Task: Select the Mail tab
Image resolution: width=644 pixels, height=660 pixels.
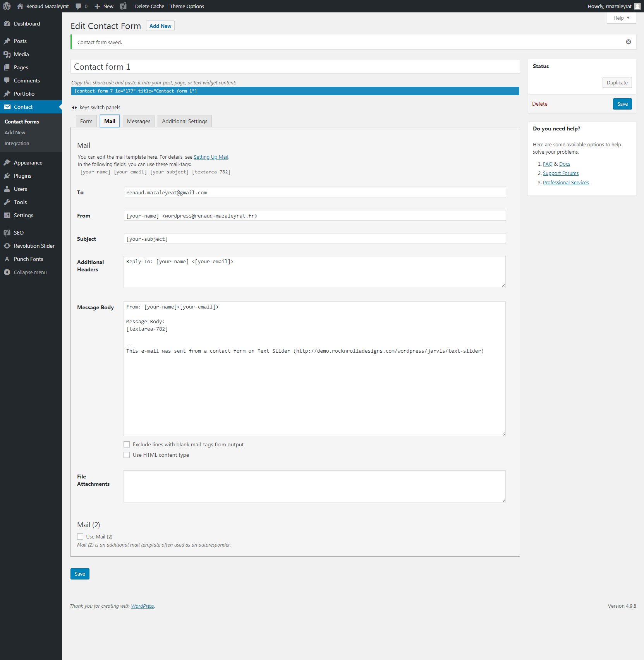Action: pyautogui.click(x=110, y=121)
